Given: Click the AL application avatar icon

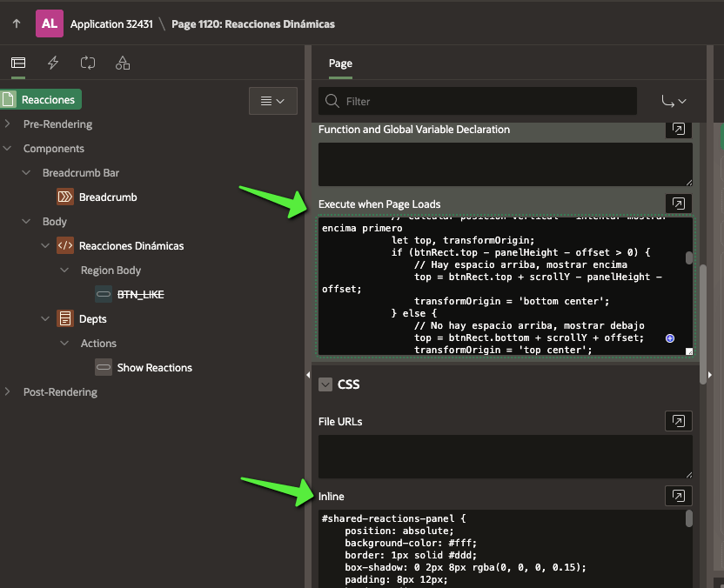Looking at the screenshot, I should click(50, 23).
